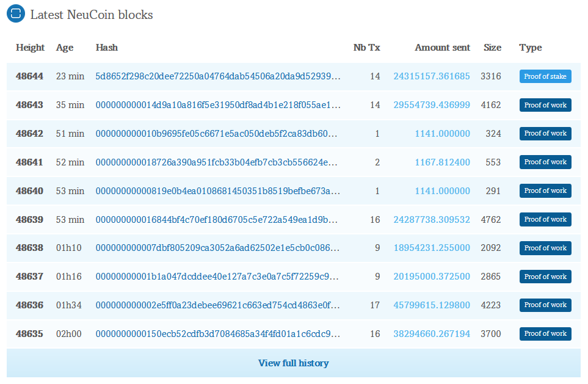588x384 pixels.
Task: Click age value 35 min
Action: [70, 105]
